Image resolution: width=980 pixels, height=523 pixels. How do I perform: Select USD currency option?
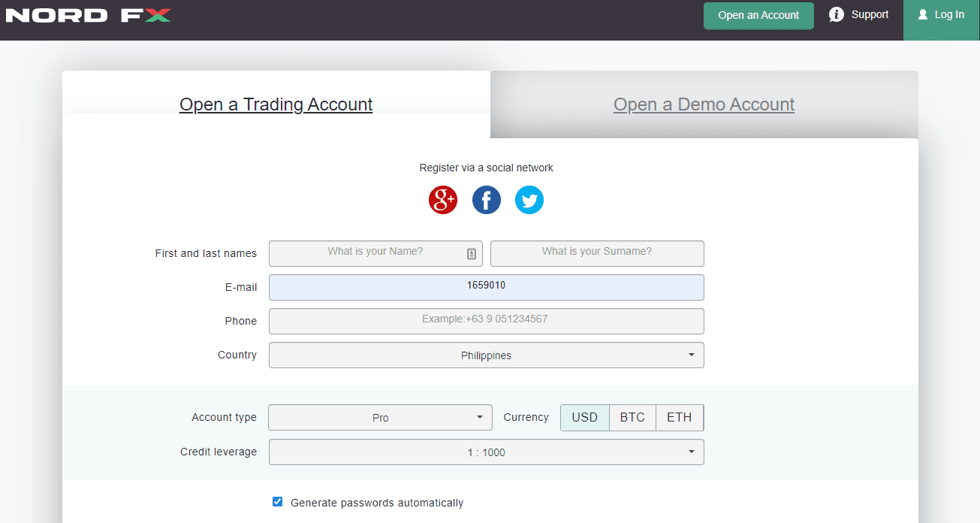pyautogui.click(x=585, y=417)
